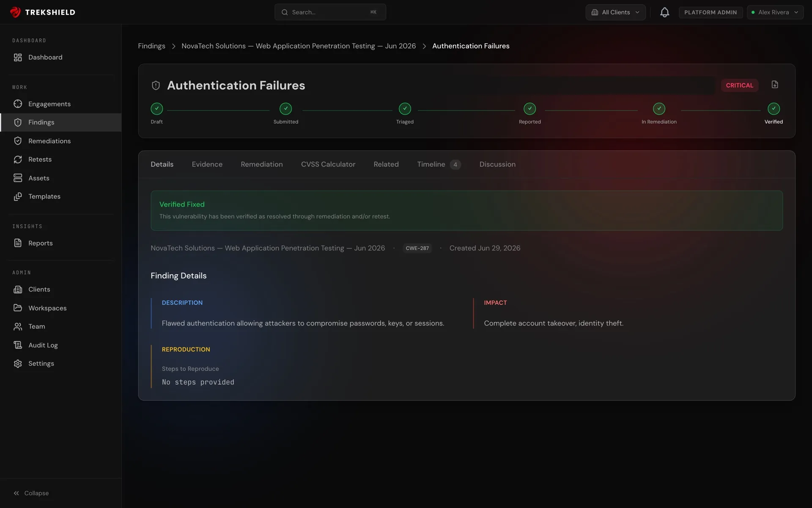Collapse the sidebar

coord(31,493)
